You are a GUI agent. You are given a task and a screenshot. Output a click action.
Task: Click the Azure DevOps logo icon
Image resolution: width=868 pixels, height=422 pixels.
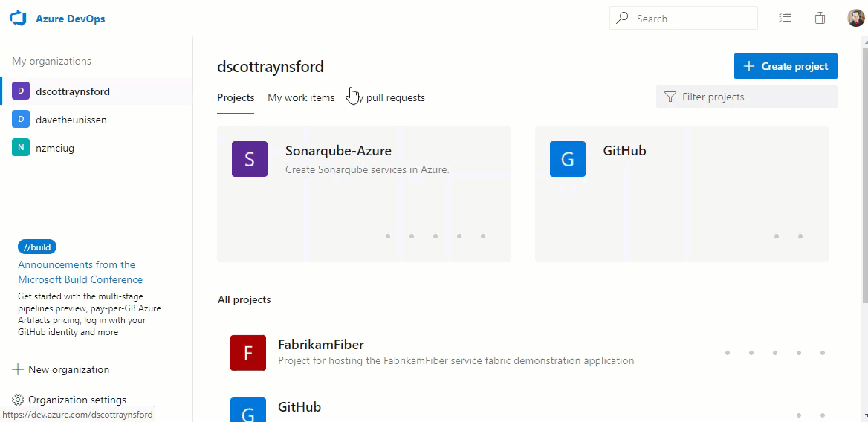[x=19, y=19]
